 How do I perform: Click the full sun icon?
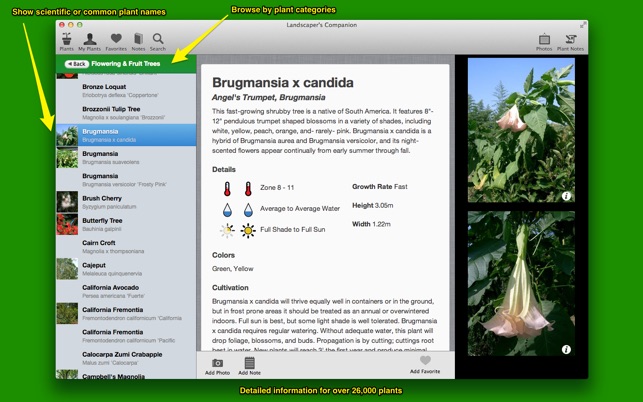tap(248, 231)
